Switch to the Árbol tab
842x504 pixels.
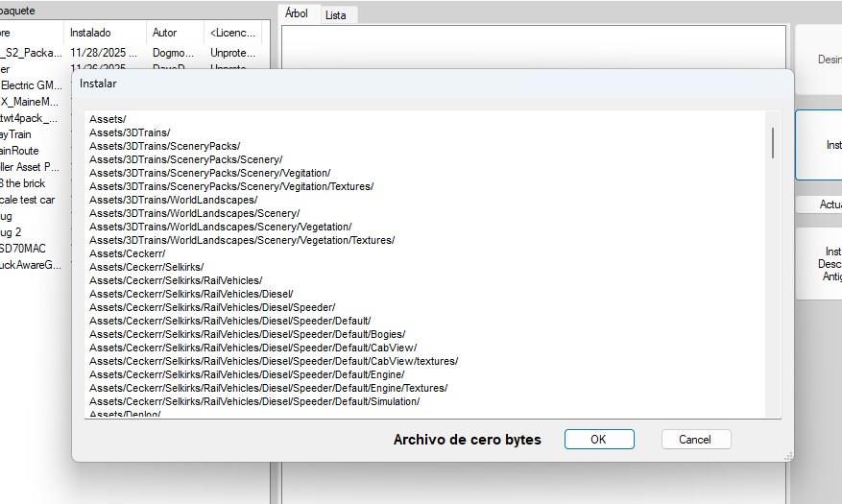(x=297, y=13)
